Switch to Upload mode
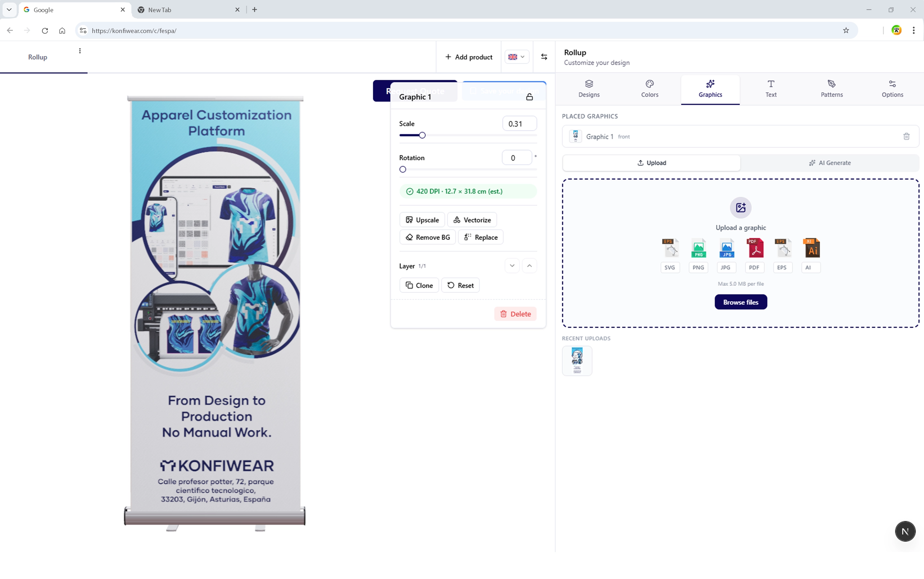 [651, 163]
